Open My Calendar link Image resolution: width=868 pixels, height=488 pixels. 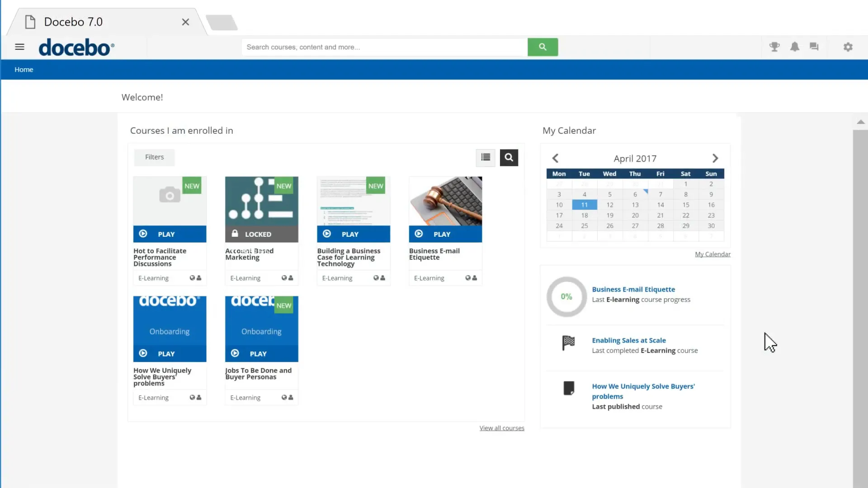click(x=712, y=254)
